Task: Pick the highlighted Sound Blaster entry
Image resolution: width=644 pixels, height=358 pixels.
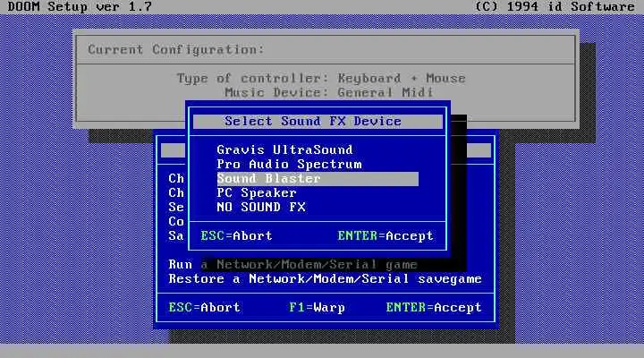Action: (318, 179)
